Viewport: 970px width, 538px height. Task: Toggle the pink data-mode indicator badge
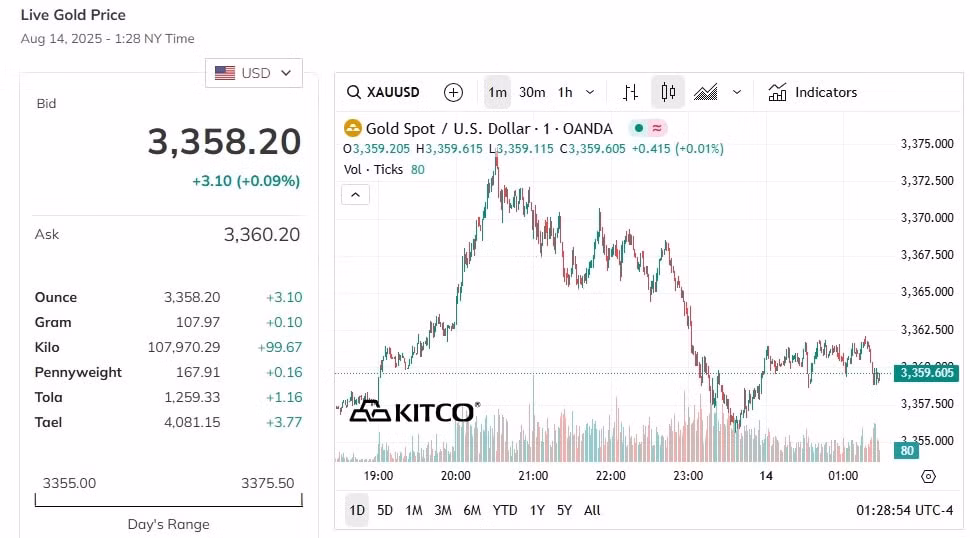pyautogui.click(x=657, y=128)
